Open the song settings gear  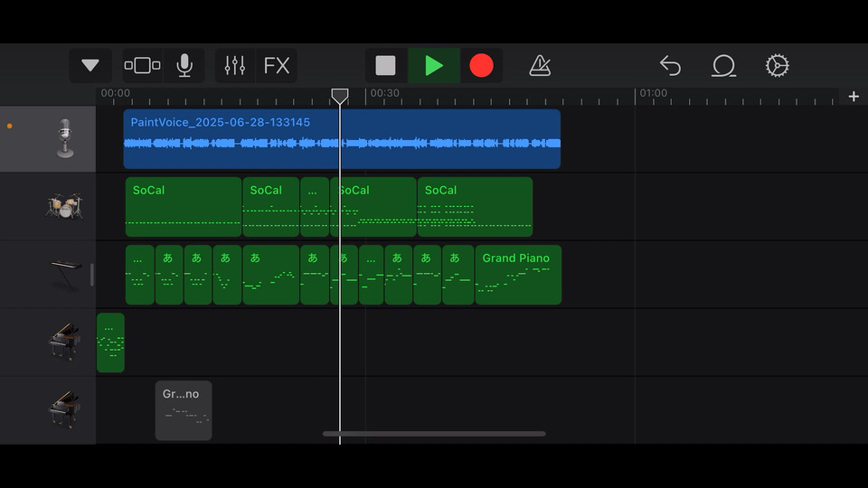pos(777,66)
